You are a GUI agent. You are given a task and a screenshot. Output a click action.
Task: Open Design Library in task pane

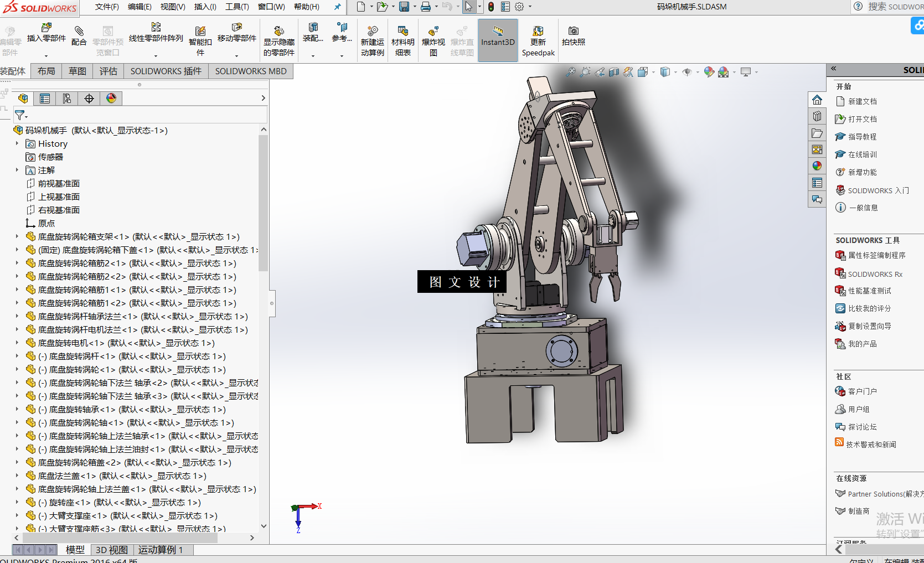coord(817,116)
